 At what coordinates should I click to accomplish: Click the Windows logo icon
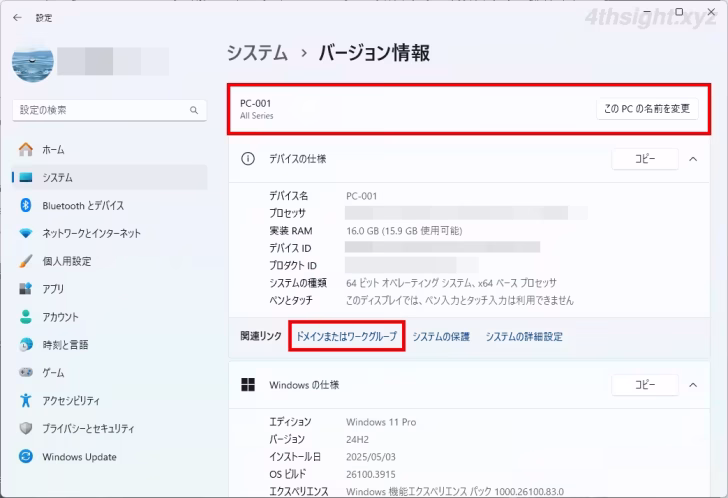(248, 385)
